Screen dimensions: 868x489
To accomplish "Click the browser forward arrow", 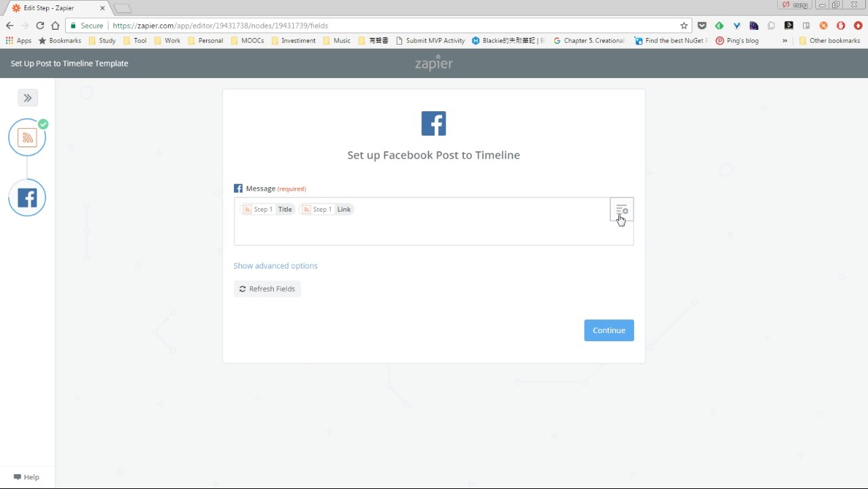I will click(24, 26).
